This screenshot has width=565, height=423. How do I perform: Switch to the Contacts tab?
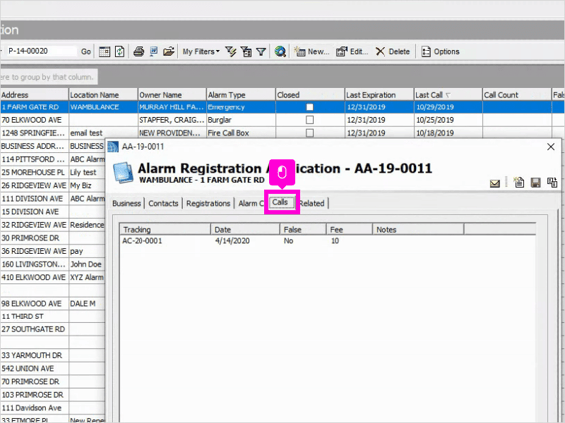(163, 203)
